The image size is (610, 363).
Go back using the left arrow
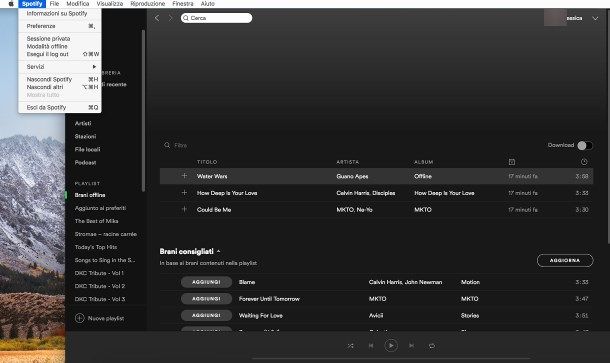tap(157, 18)
